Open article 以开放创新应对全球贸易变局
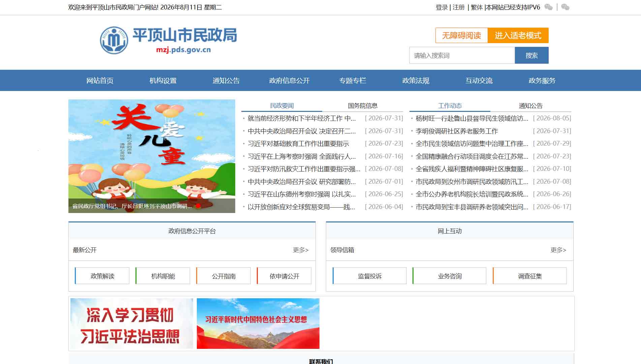Screen dimensions: 641x364 click(x=301, y=207)
